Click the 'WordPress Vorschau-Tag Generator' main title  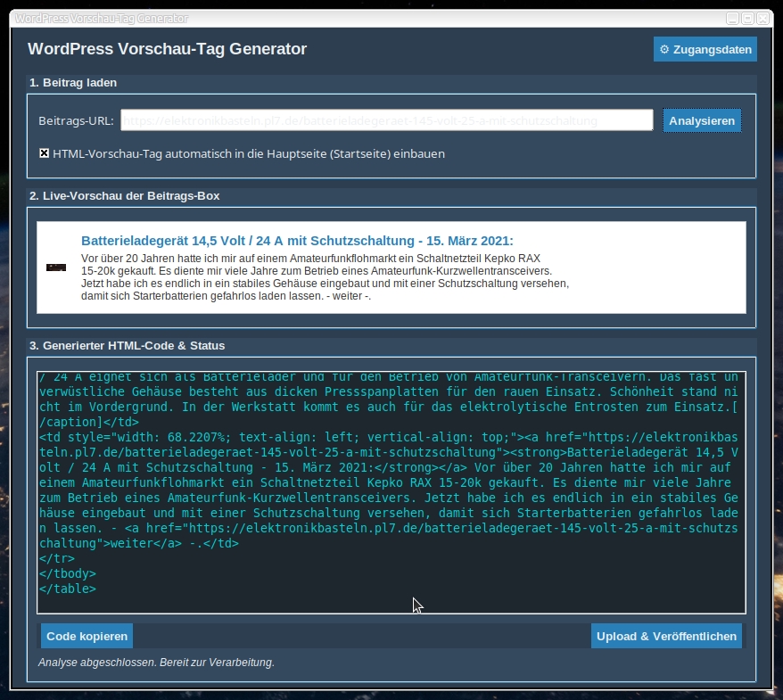click(x=168, y=49)
